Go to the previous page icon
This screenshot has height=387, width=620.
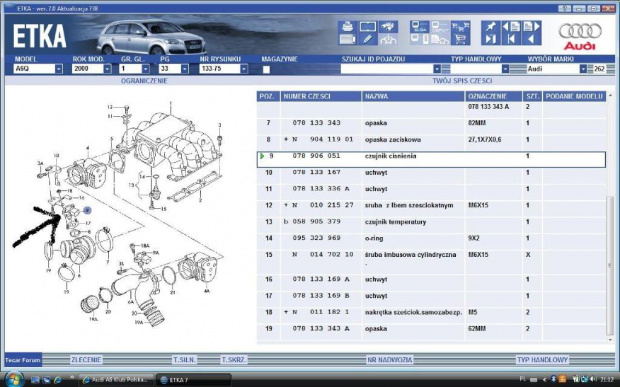(511, 26)
